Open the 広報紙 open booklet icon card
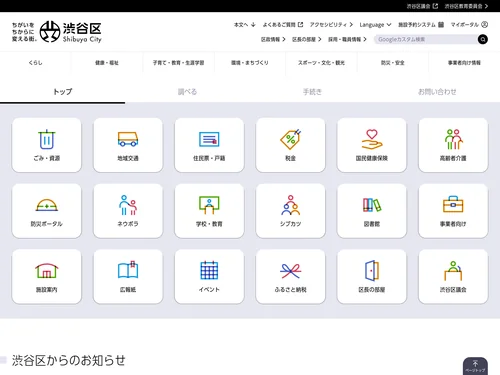Viewport: 500px width, 375px height. coord(128,276)
